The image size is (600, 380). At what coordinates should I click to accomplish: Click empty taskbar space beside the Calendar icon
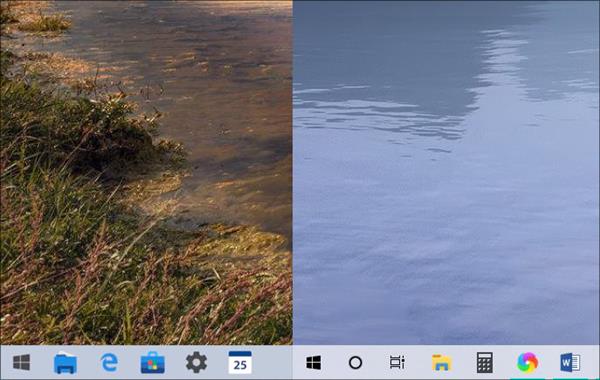272,362
